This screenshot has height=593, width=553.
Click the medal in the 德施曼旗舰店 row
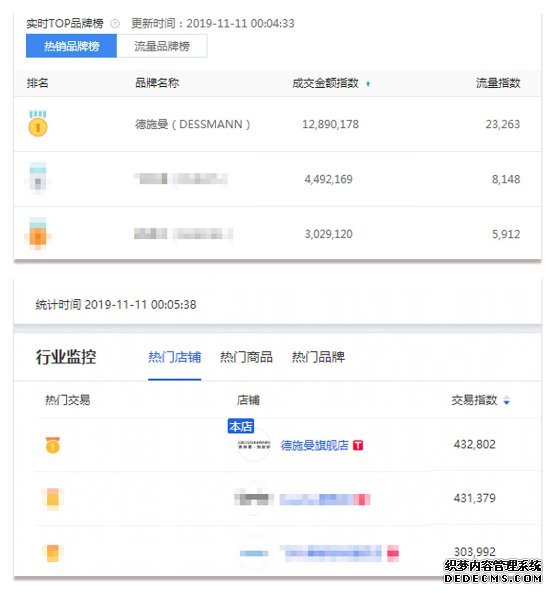(x=53, y=445)
